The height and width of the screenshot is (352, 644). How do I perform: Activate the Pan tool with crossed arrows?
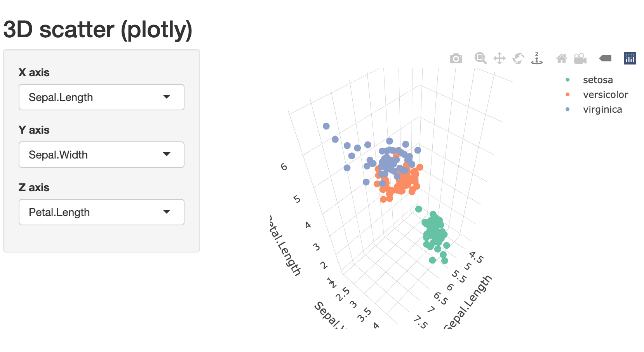499,59
